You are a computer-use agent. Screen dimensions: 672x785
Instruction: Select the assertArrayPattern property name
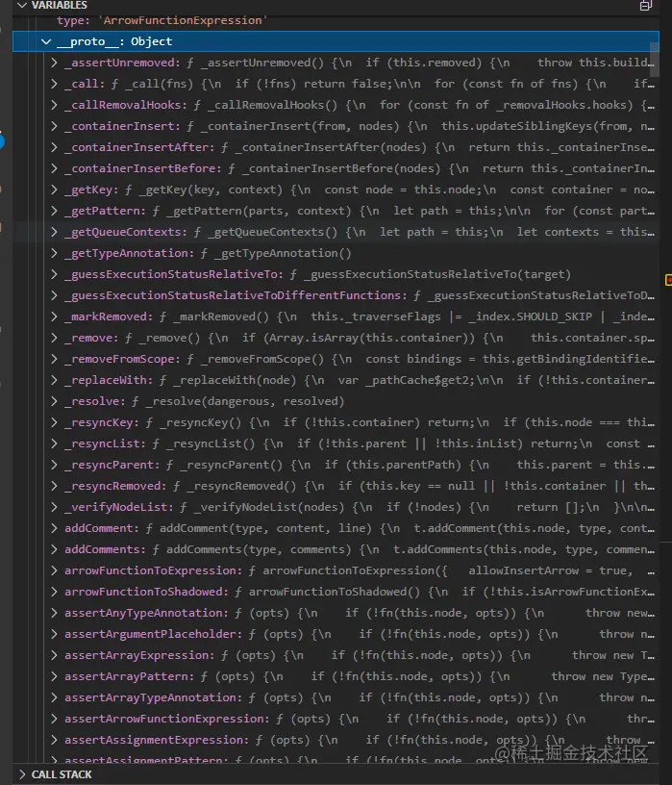tap(129, 676)
